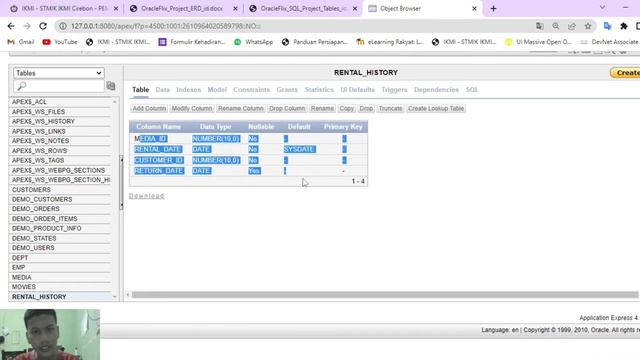
Task: Click the Modify Column button
Action: tap(192, 109)
